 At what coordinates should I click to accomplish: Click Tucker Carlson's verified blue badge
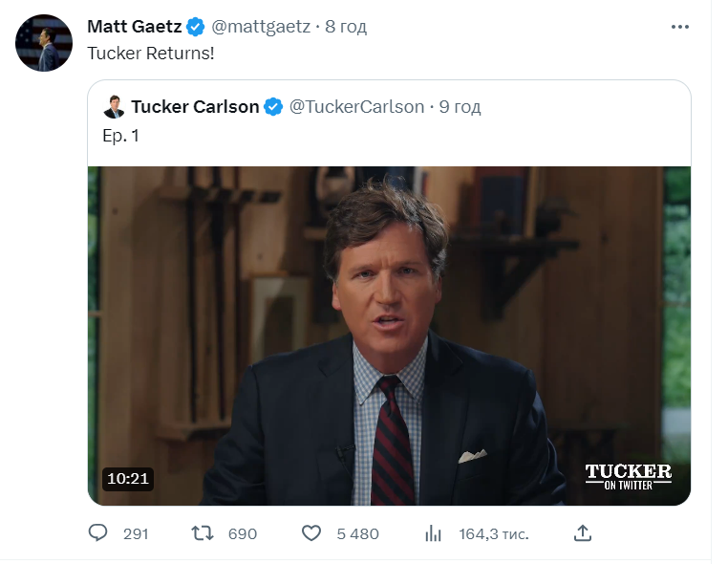[273, 107]
